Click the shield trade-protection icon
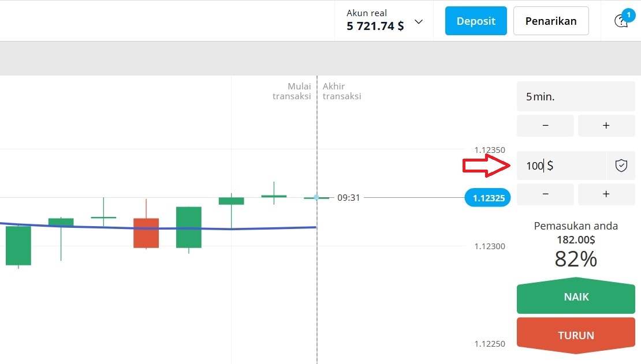 (621, 166)
